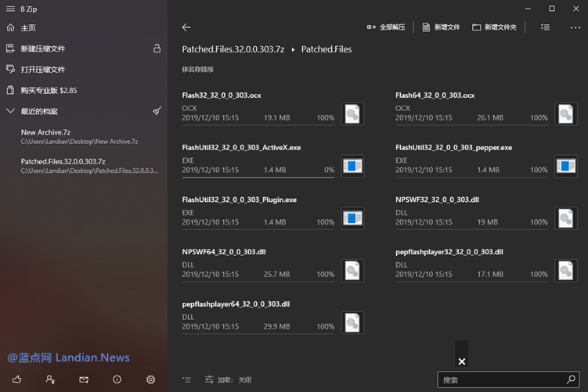The height and width of the screenshot is (392, 588).
Task: Click 全部解压 to extract all
Action: coord(386,27)
